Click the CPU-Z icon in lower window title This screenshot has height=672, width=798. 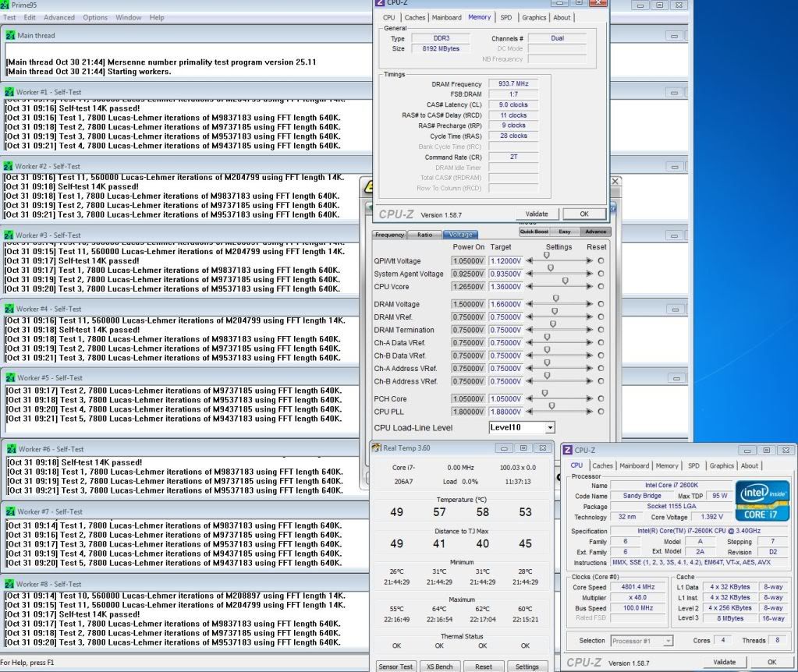click(x=567, y=450)
